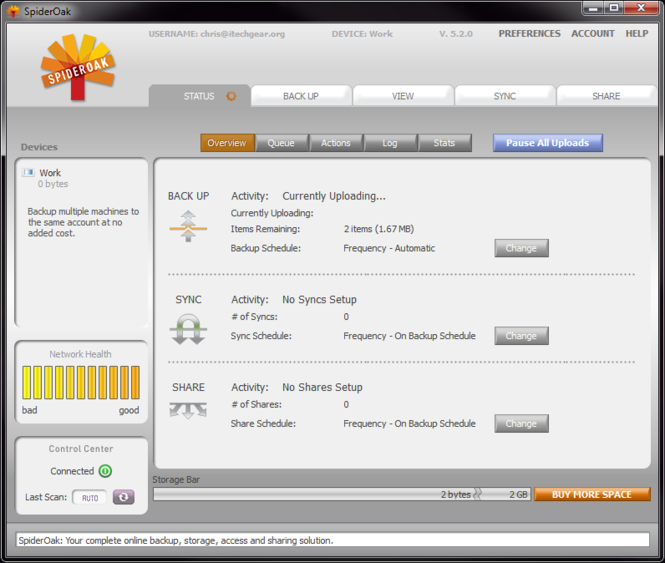Select the Log sub-tab
The image size is (665, 563).
390,143
